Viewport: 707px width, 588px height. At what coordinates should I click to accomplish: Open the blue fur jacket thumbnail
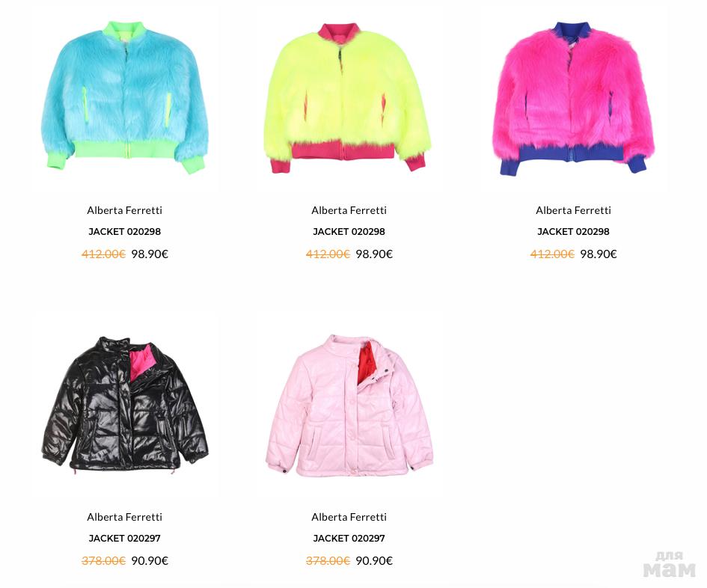coord(124,97)
